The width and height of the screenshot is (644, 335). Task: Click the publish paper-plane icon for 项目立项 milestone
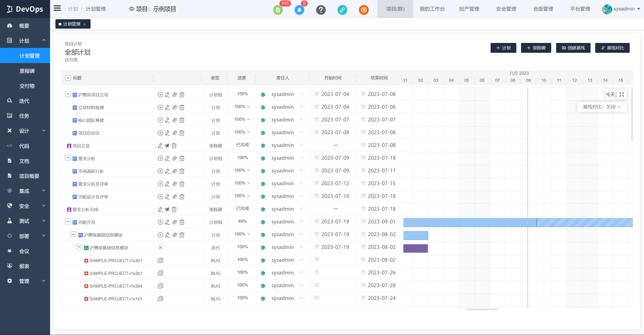point(167,146)
